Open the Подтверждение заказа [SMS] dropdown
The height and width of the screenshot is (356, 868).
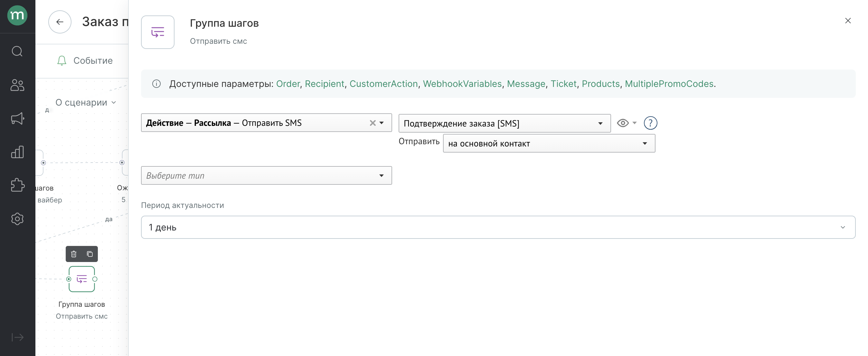click(x=505, y=123)
